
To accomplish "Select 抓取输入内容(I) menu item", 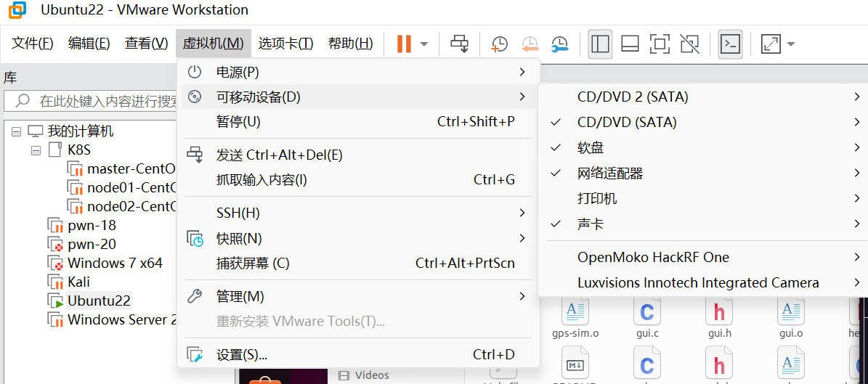I will 358,180.
